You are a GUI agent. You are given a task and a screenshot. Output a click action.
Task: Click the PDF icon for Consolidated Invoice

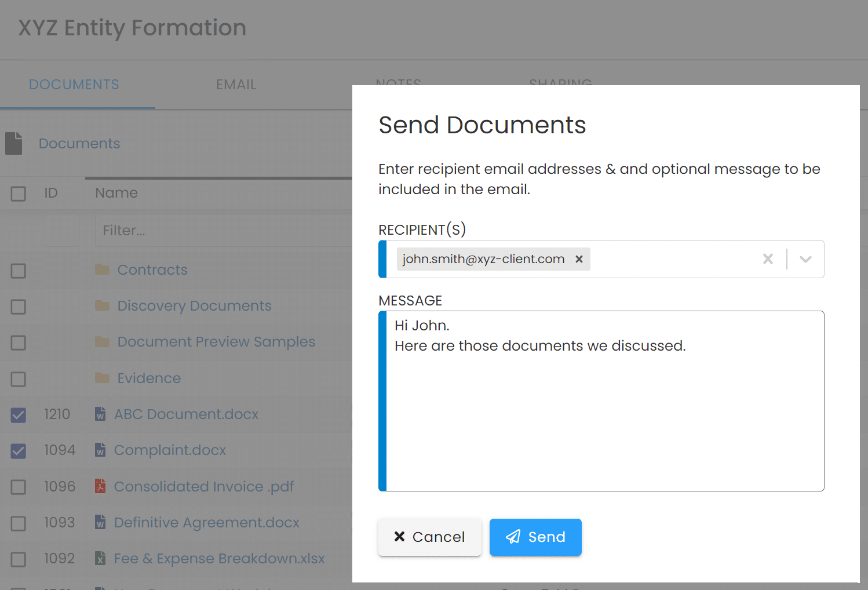[x=100, y=486]
